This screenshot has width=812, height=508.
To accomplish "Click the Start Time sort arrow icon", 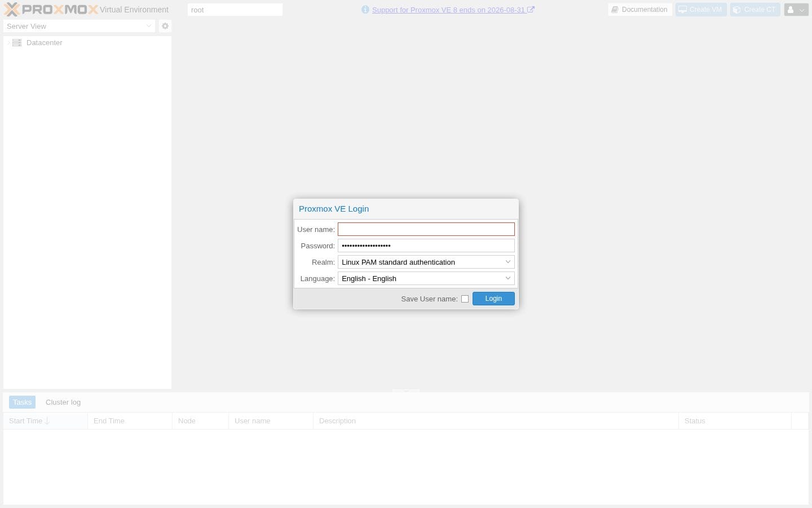I will click(x=47, y=421).
